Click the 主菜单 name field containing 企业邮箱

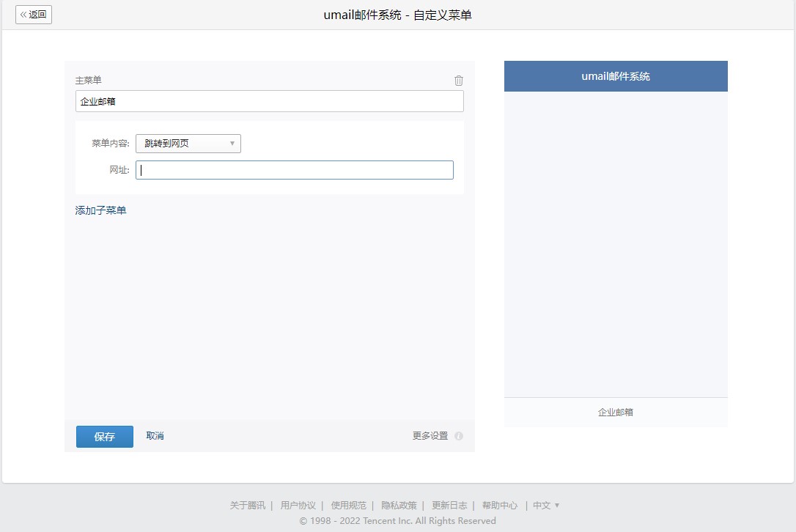[x=269, y=101]
